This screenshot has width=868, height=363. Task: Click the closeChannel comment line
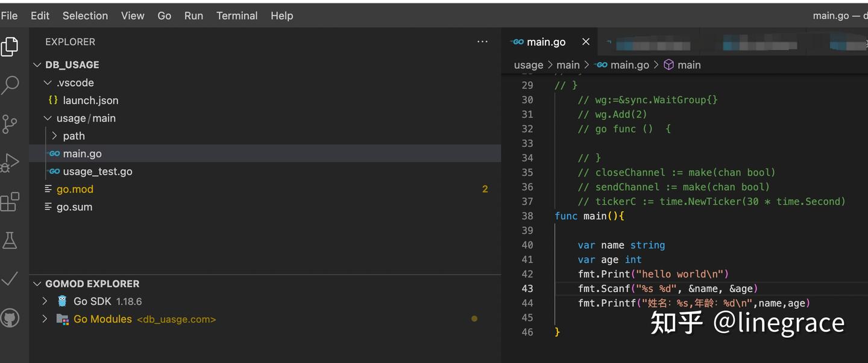point(677,172)
